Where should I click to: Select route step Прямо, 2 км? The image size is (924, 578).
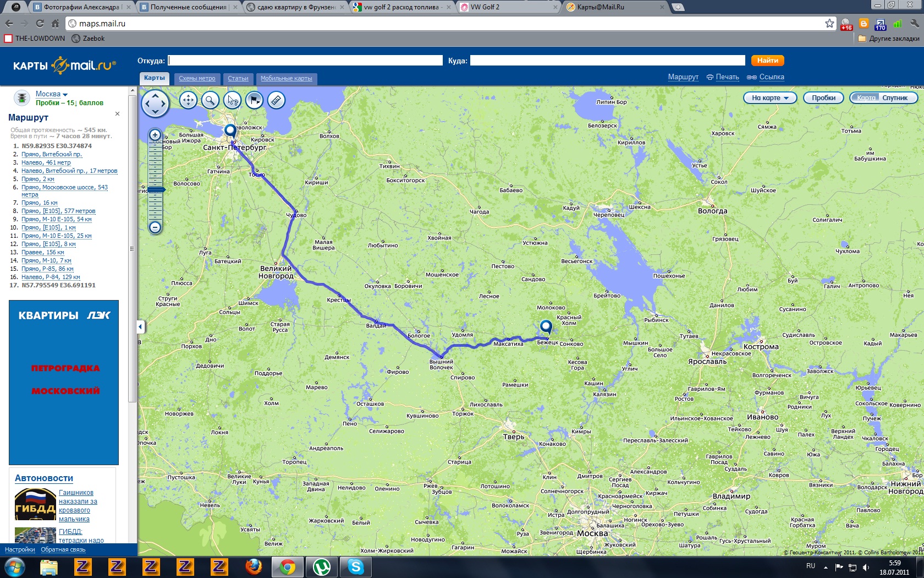click(x=38, y=179)
